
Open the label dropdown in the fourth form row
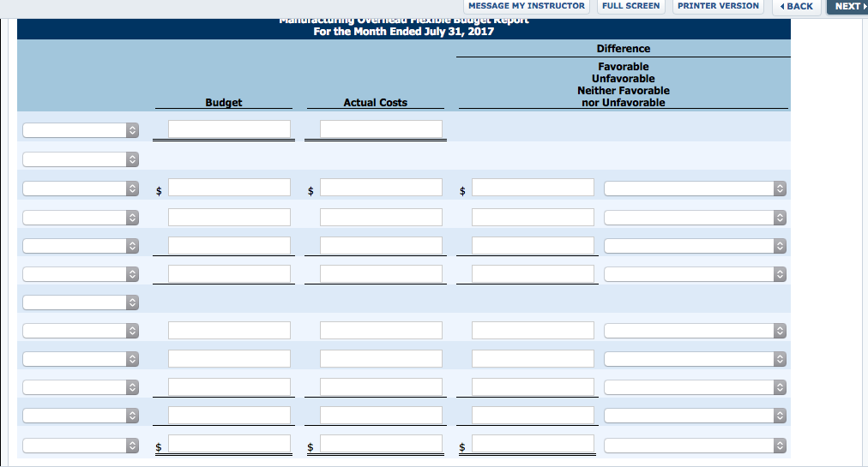(81, 218)
